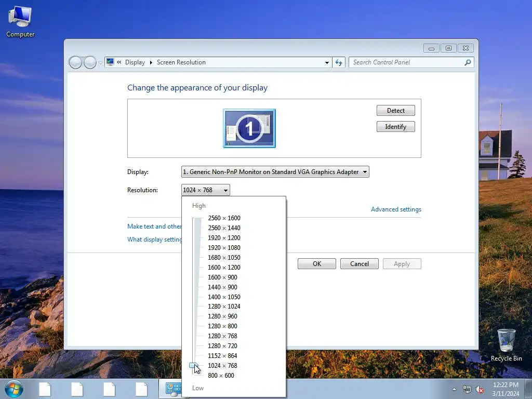This screenshot has width=532, height=399.
Task: Select 1280 × 960 resolution
Action: coord(222,316)
